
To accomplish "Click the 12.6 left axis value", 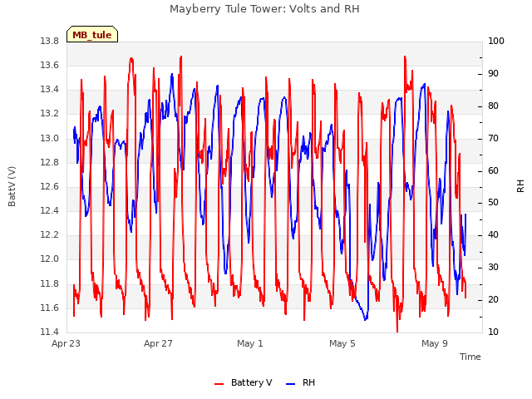I will [x=50, y=187].
